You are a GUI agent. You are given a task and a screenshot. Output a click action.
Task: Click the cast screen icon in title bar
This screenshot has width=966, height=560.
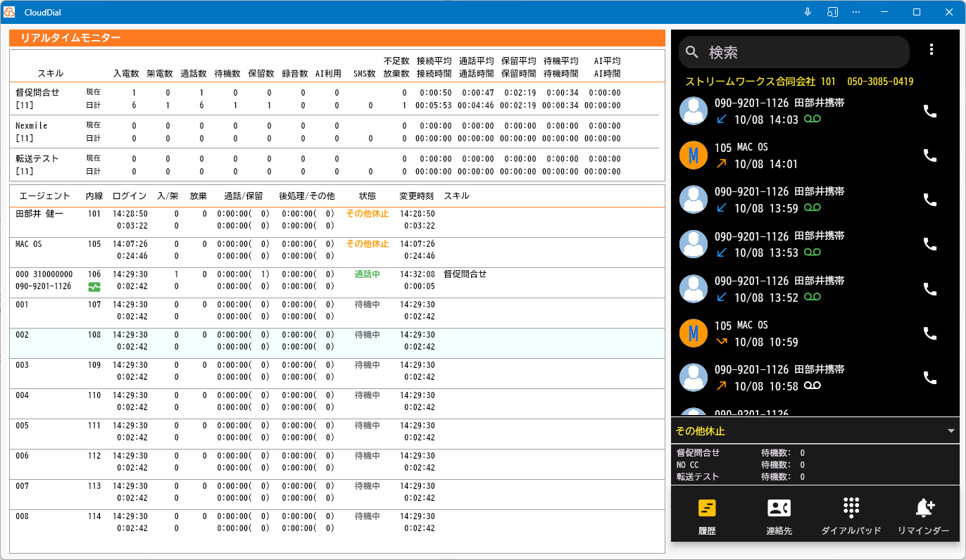coord(832,12)
